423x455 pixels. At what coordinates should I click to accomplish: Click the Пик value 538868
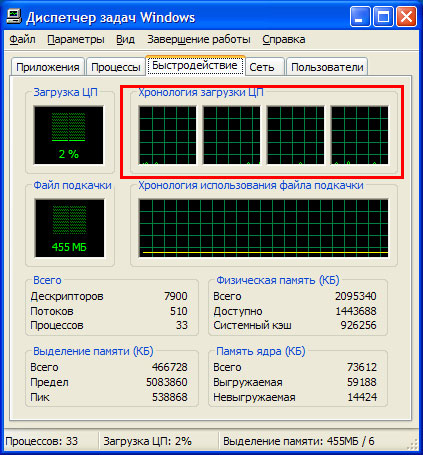(170, 397)
